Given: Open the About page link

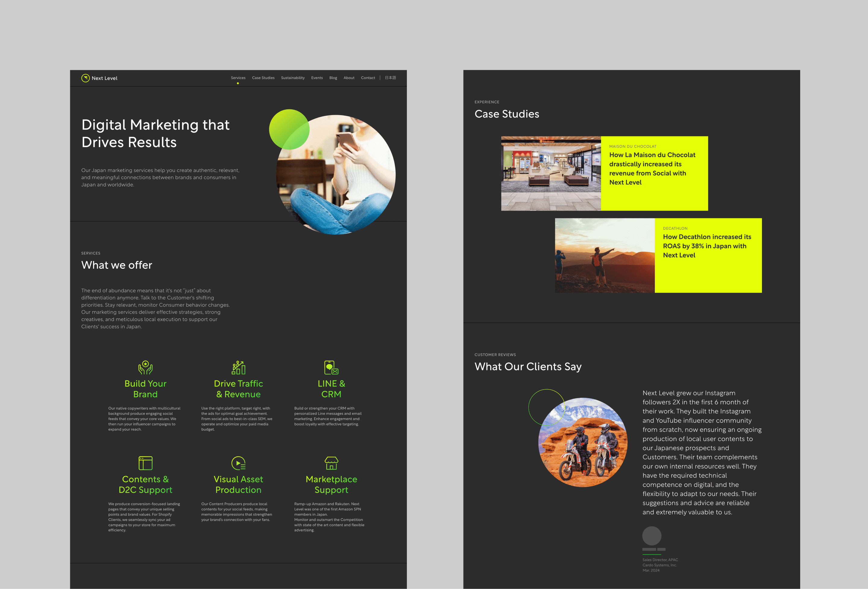Looking at the screenshot, I should point(349,78).
